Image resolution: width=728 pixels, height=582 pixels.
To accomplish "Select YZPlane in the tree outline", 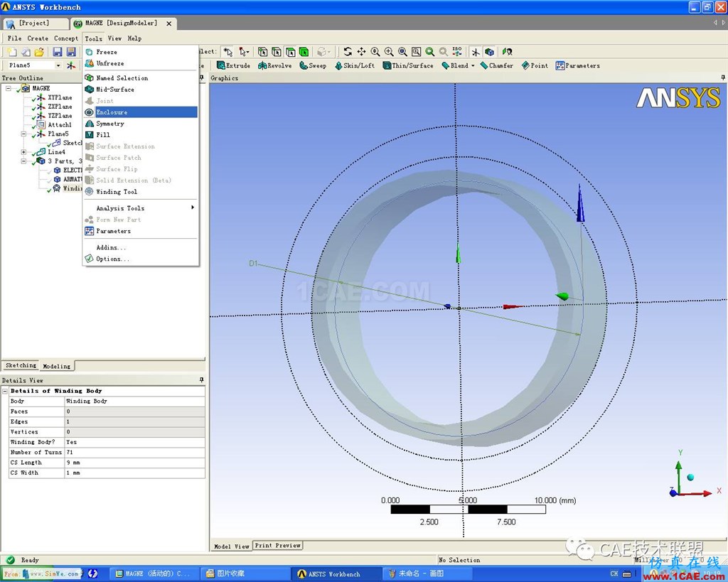I will click(x=60, y=116).
